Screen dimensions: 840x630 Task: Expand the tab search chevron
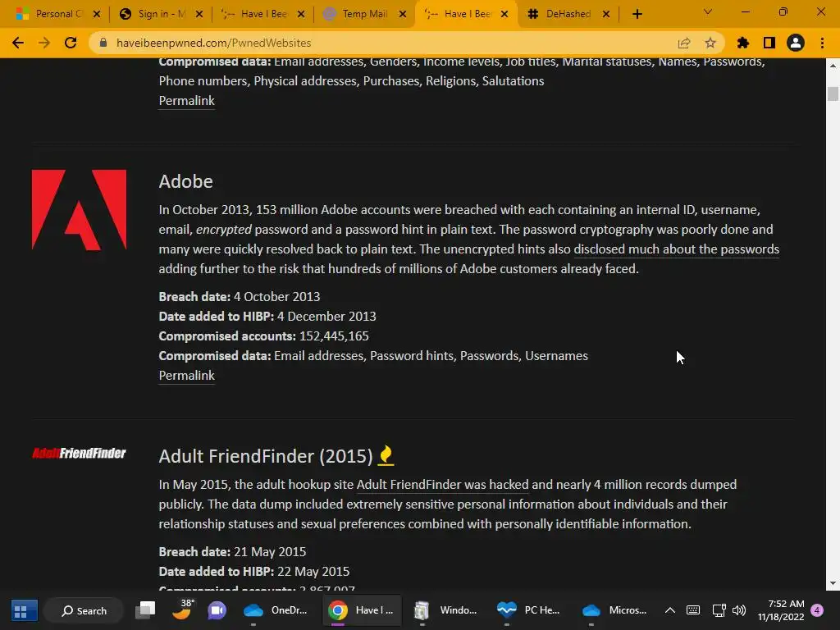point(708,11)
